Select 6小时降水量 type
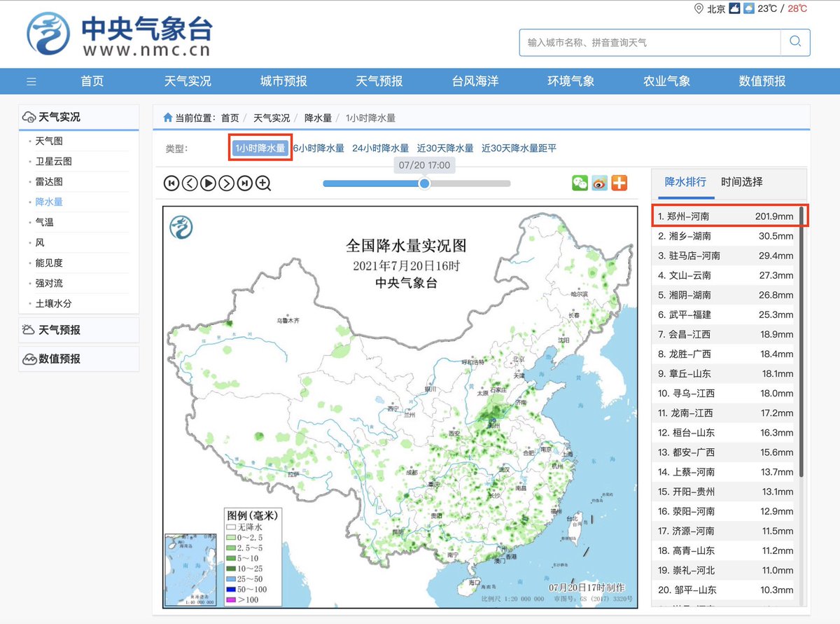 [318, 148]
